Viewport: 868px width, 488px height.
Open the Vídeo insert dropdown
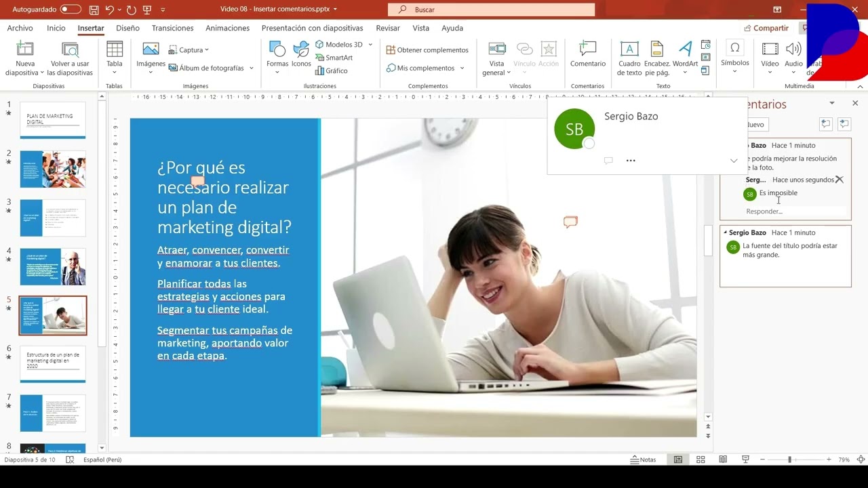pos(770,58)
